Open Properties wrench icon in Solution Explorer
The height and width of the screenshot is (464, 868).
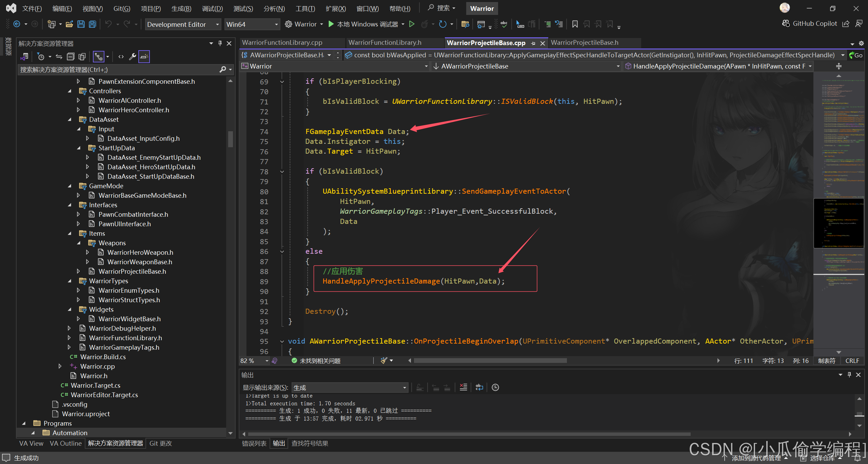click(133, 57)
